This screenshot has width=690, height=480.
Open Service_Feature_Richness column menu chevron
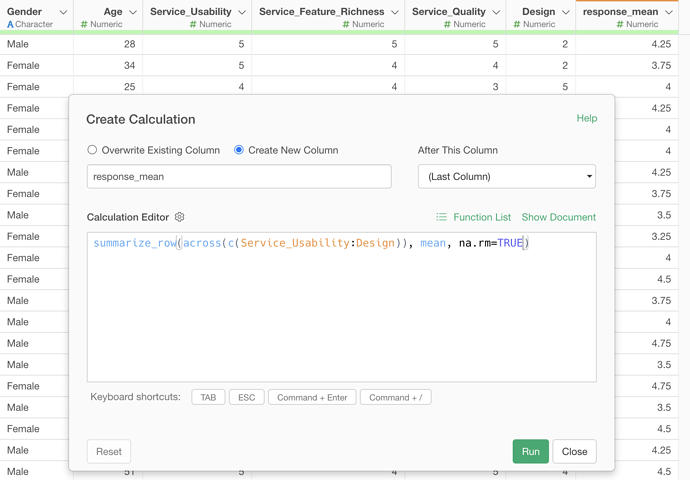tap(395, 12)
